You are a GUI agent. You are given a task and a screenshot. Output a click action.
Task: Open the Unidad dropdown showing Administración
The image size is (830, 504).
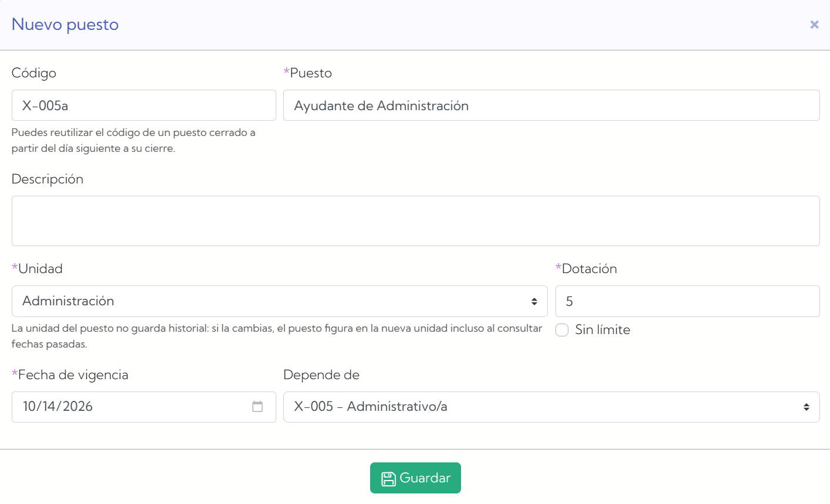tap(279, 301)
